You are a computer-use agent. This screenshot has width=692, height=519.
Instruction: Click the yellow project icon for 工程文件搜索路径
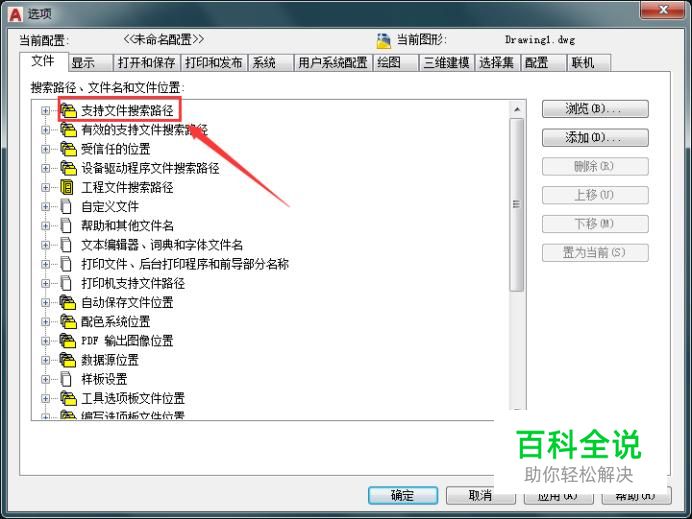(67, 187)
